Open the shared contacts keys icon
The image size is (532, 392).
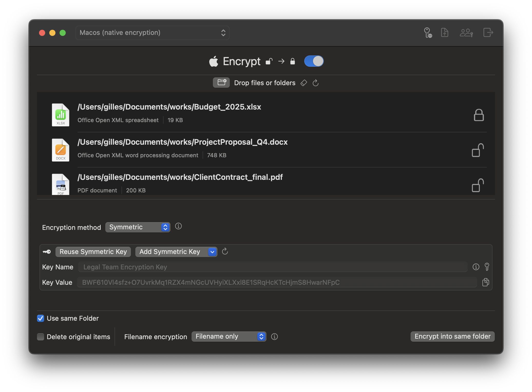point(466,33)
